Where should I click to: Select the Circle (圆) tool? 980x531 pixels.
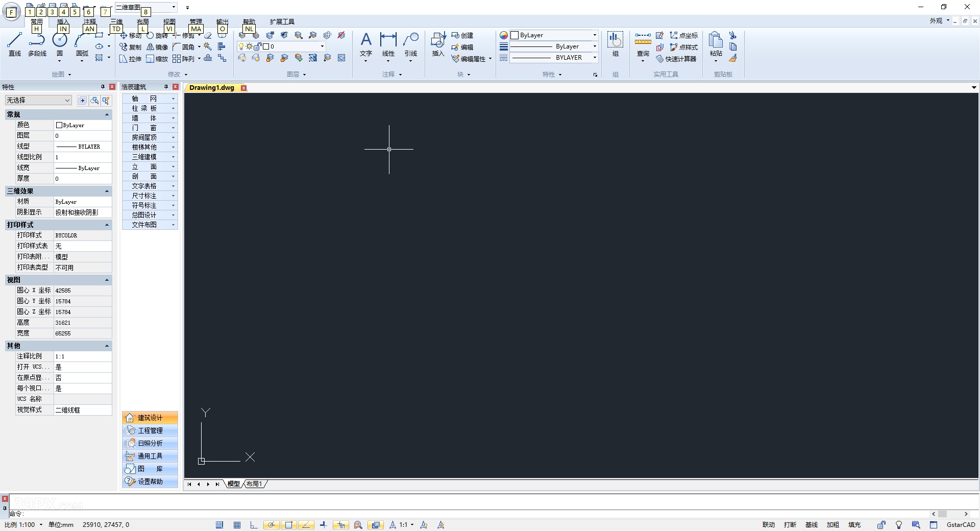click(59, 43)
